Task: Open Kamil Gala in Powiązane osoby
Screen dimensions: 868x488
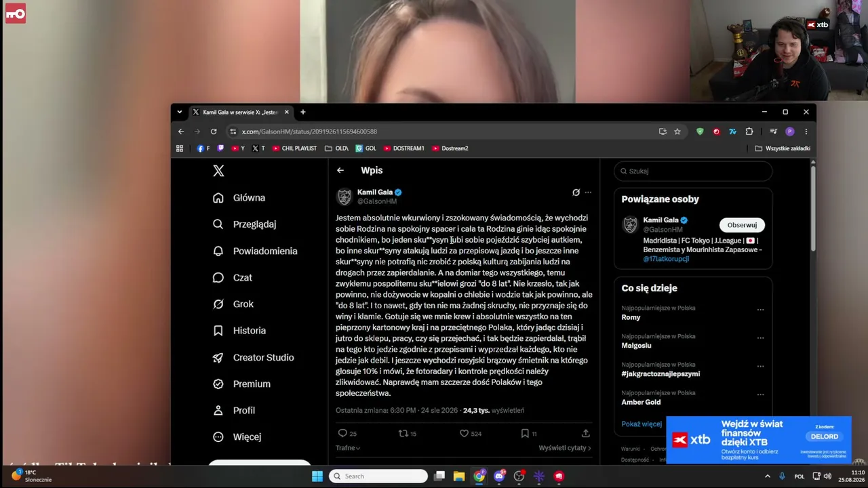Action: (660, 220)
